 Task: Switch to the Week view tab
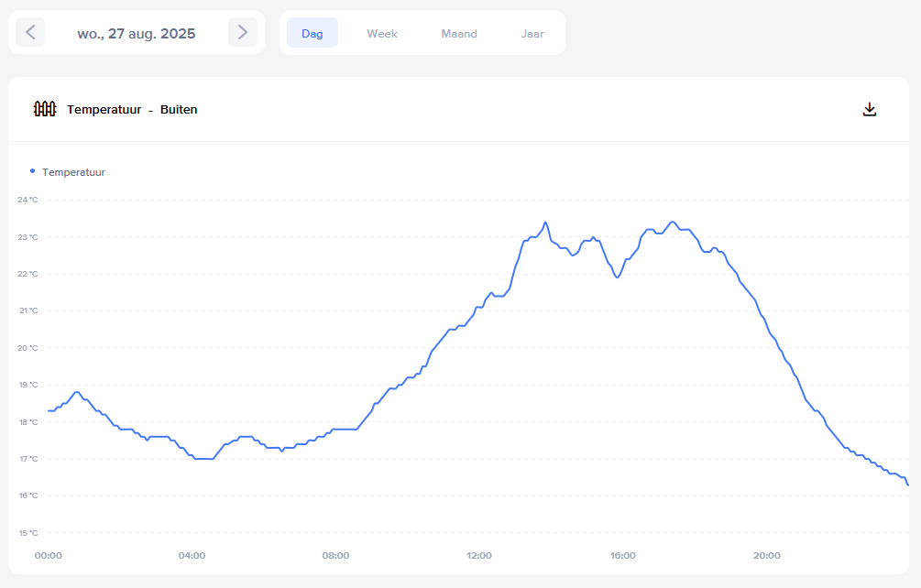(382, 33)
